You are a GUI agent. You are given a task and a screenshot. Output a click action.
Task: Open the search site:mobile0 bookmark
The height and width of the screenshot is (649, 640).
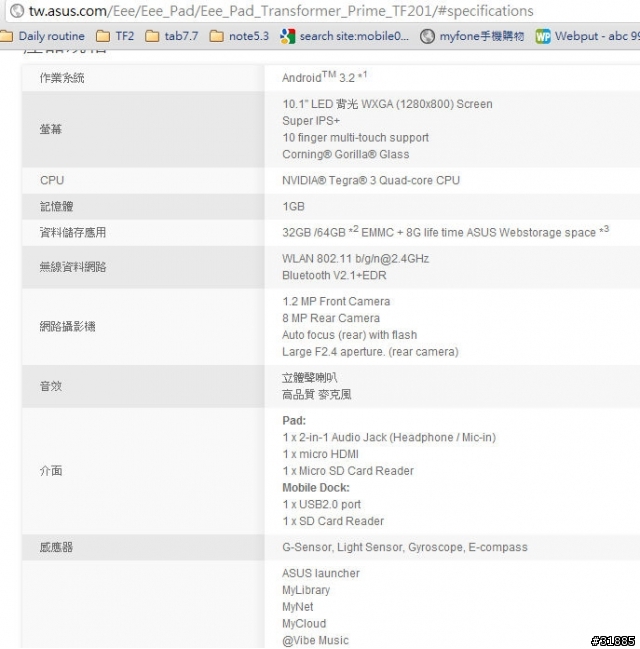(344, 36)
